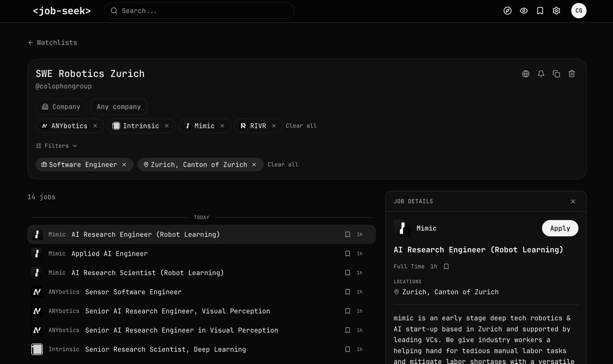Open CG profile avatar
Viewport: 613px width, 364px height.
click(579, 11)
